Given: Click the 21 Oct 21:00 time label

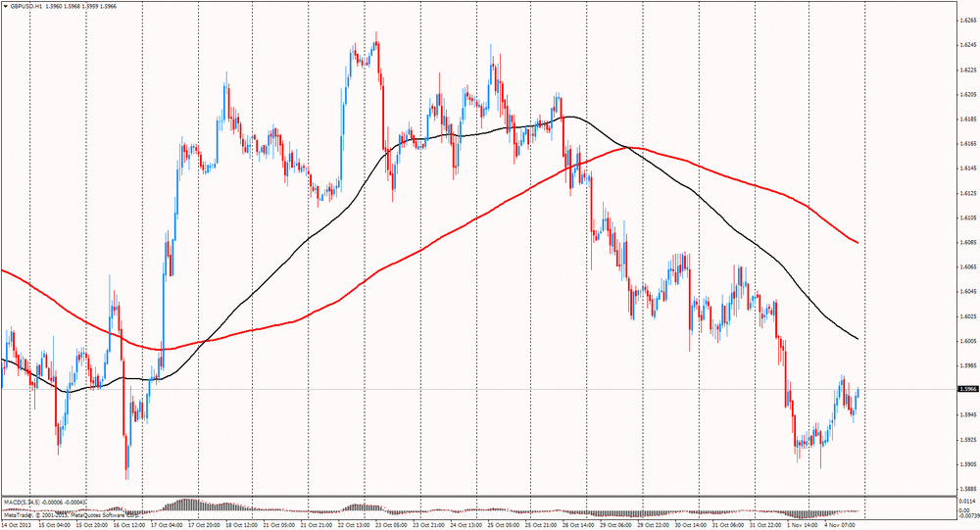Looking at the screenshot, I should pyautogui.click(x=317, y=526).
